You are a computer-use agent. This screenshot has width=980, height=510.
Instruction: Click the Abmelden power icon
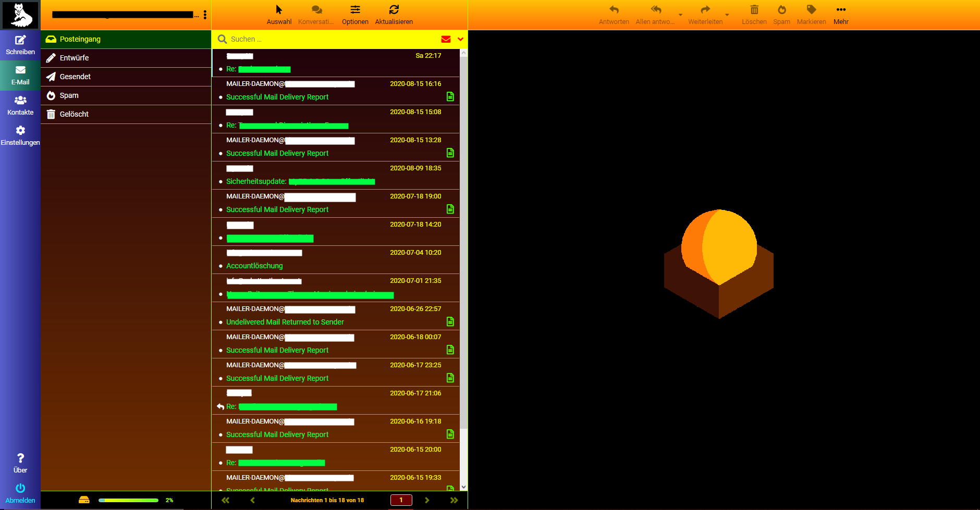(20, 489)
